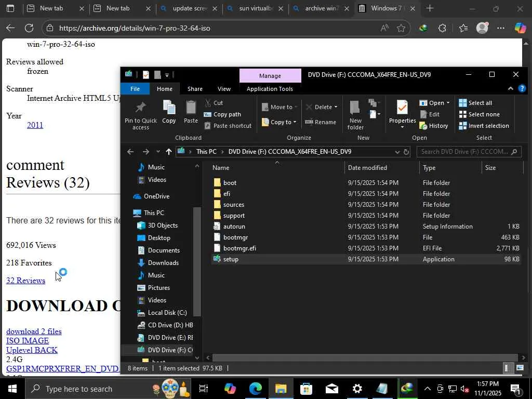This screenshot has width=532, height=399.
Task: Switch to large icons view button
Action: point(520,368)
